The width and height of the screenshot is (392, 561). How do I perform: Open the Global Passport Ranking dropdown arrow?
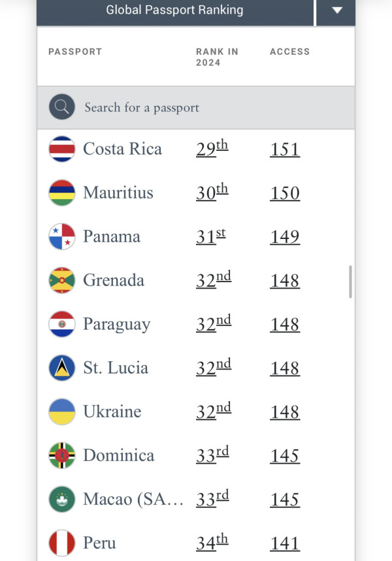pos(336,10)
